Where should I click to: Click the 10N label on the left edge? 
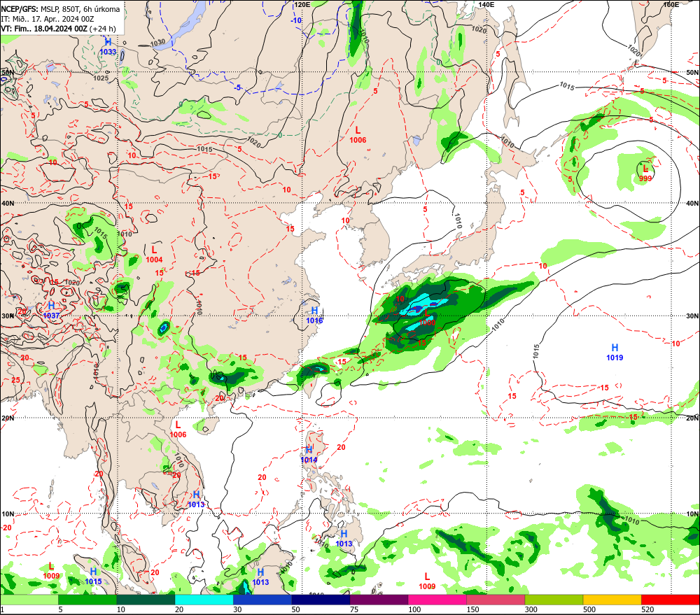click(x=8, y=514)
